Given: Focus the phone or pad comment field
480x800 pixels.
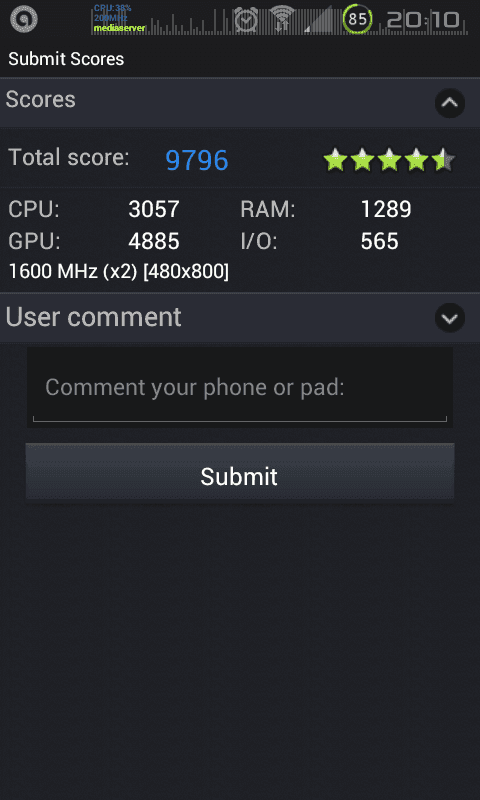Looking at the screenshot, I should coord(240,387).
